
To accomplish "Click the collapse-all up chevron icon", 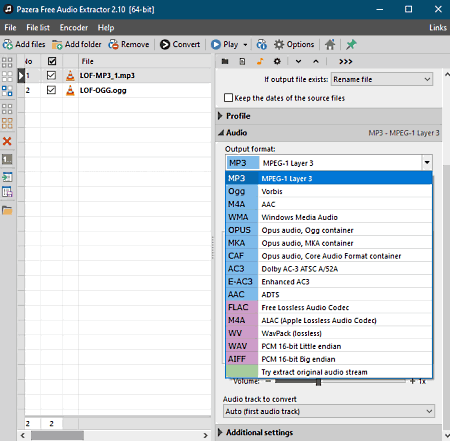I will (316, 61).
